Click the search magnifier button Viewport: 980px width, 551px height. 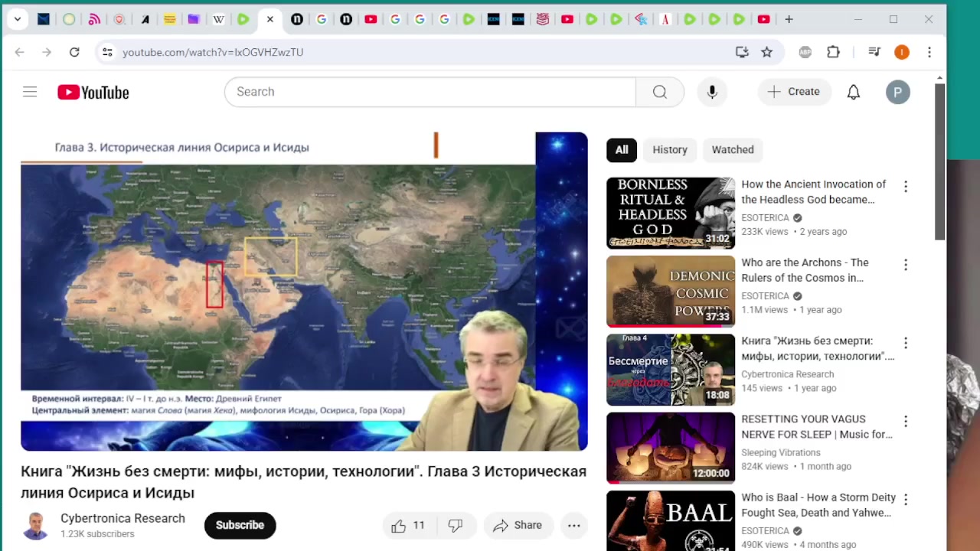coord(659,92)
